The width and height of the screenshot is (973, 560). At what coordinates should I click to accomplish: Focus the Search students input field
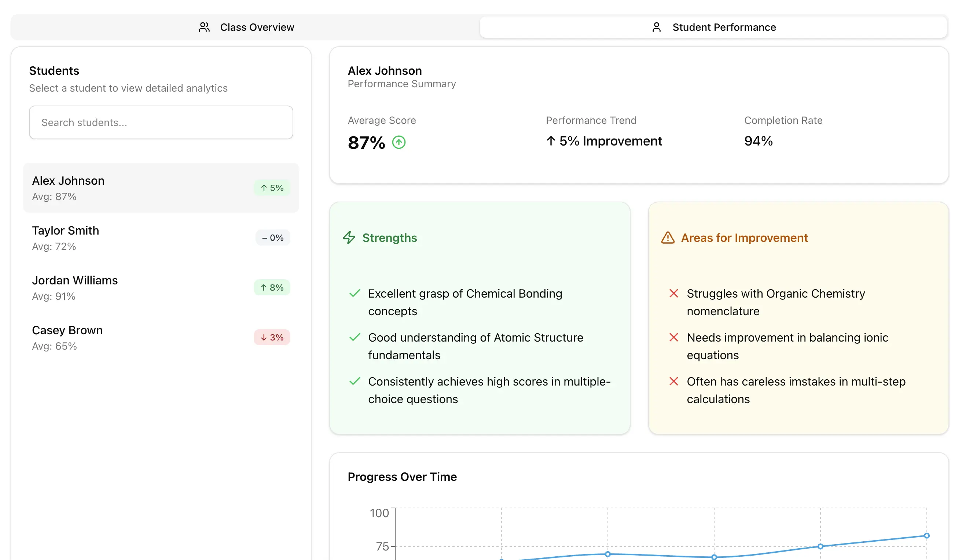click(x=161, y=122)
